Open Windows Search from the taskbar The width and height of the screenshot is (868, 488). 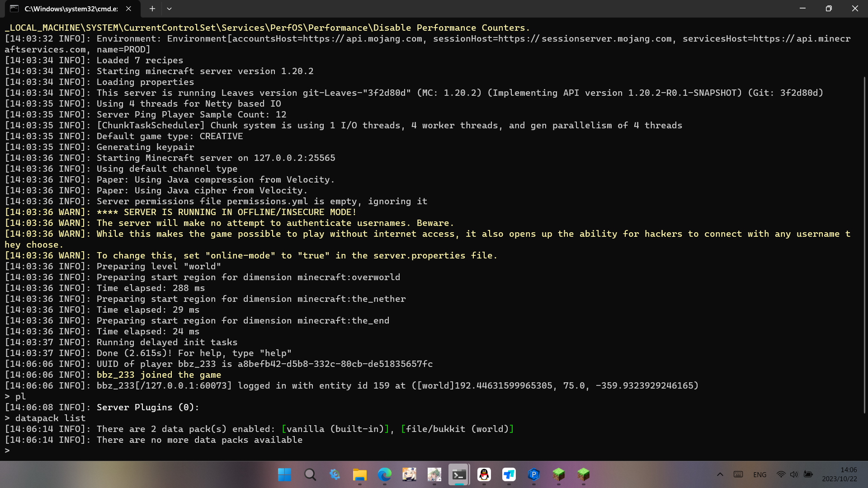pyautogui.click(x=310, y=475)
